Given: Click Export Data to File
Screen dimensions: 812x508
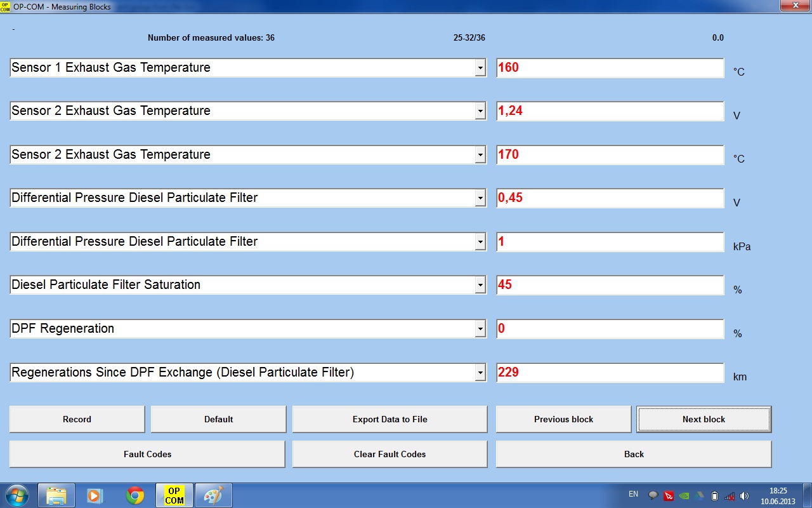Looking at the screenshot, I should pos(390,419).
